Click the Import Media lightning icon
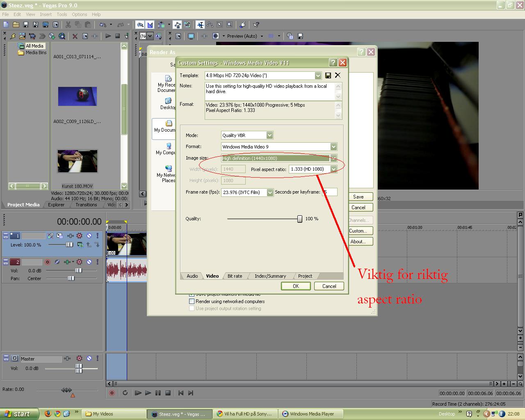Viewport: 525px width, 420px height. pos(13,36)
